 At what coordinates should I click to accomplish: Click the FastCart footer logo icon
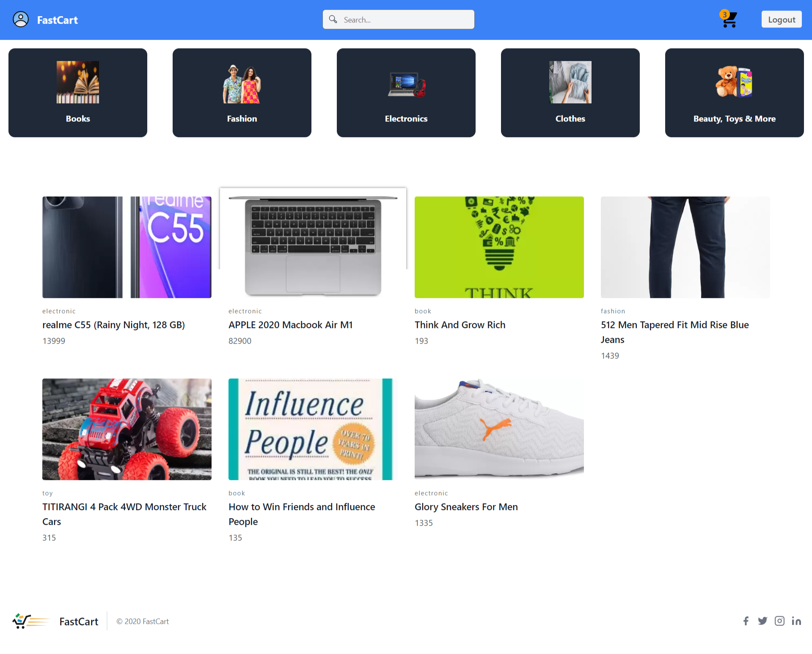(x=30, y=621)
